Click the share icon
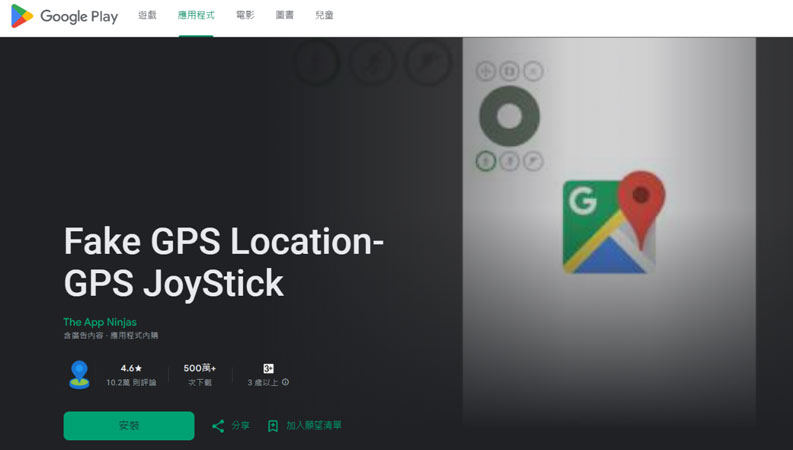Screen dimensions: 793x450 coord(218,426)
